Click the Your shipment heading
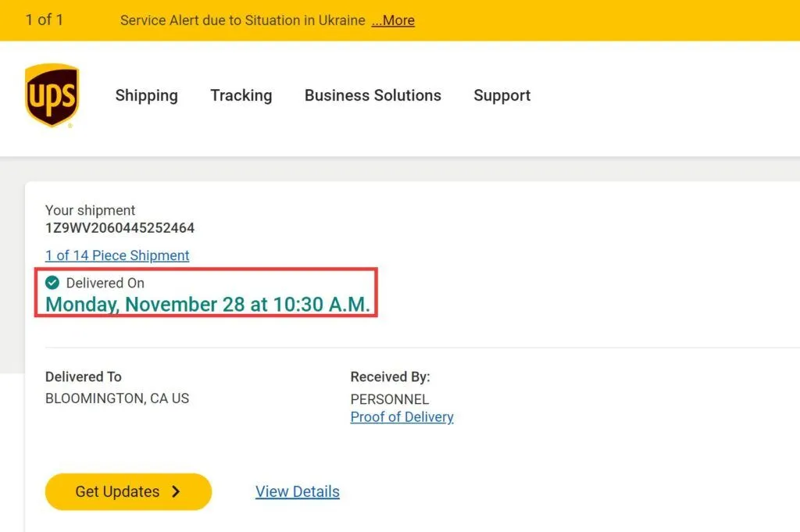800x532 pixels. (90, 210)
